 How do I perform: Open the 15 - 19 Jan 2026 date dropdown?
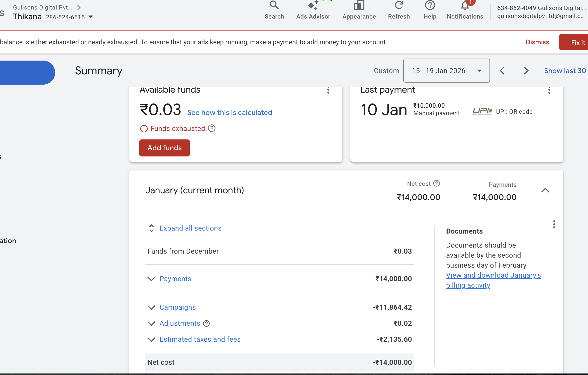coord(446,71)
